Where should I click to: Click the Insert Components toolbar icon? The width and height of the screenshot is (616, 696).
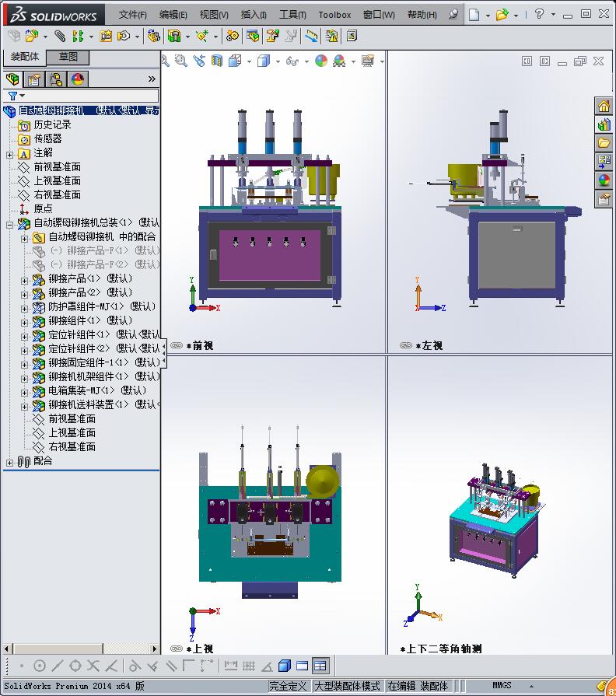coord(32,36)
